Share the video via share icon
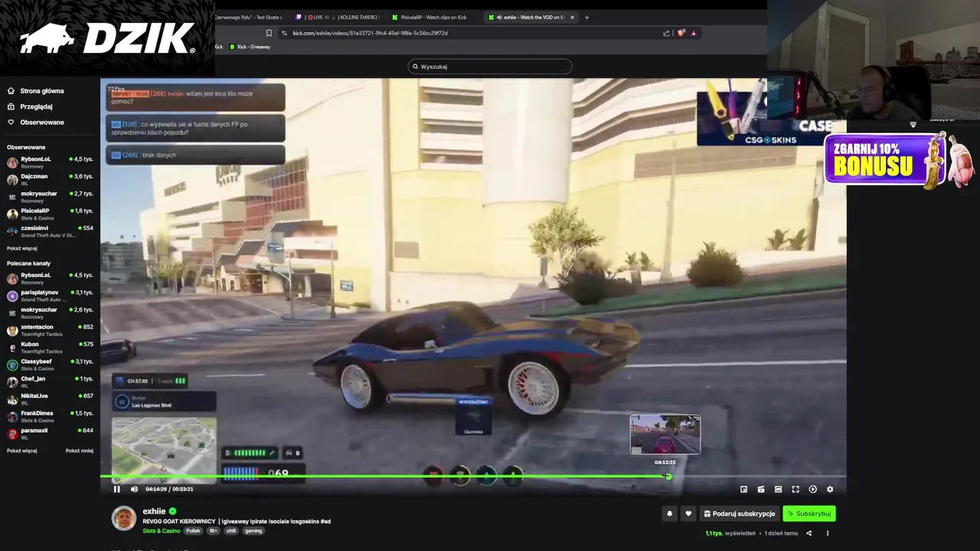980x551 pixels. click(x=808, y=533)
